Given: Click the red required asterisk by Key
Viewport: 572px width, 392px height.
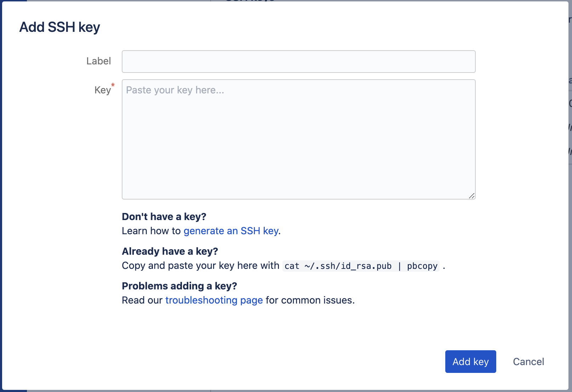Looking at the screenshot, I should point(113,85).
